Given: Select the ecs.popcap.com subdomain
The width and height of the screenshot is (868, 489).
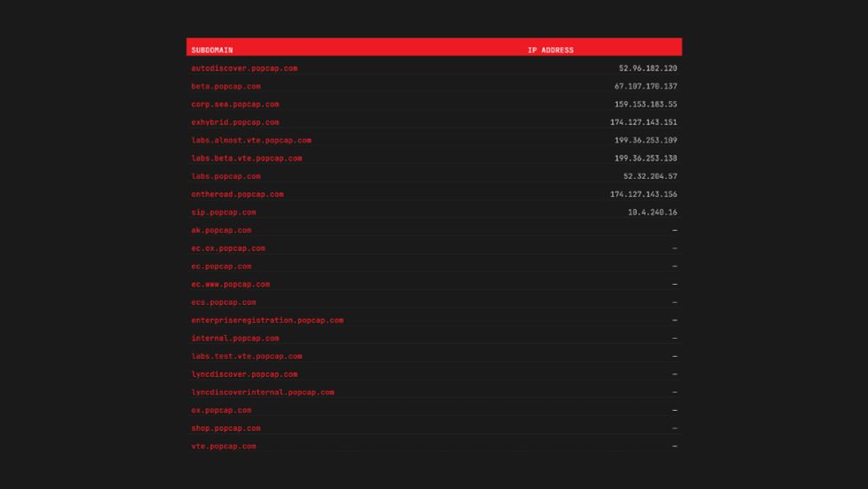Looking at the screenshot, I should click(x=224, y=302).
